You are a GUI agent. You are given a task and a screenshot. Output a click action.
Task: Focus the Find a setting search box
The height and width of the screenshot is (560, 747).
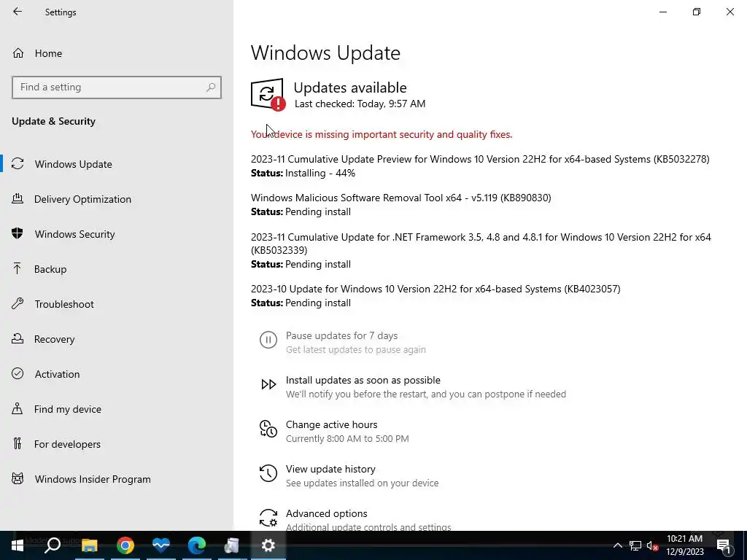[x=116, y=87]
